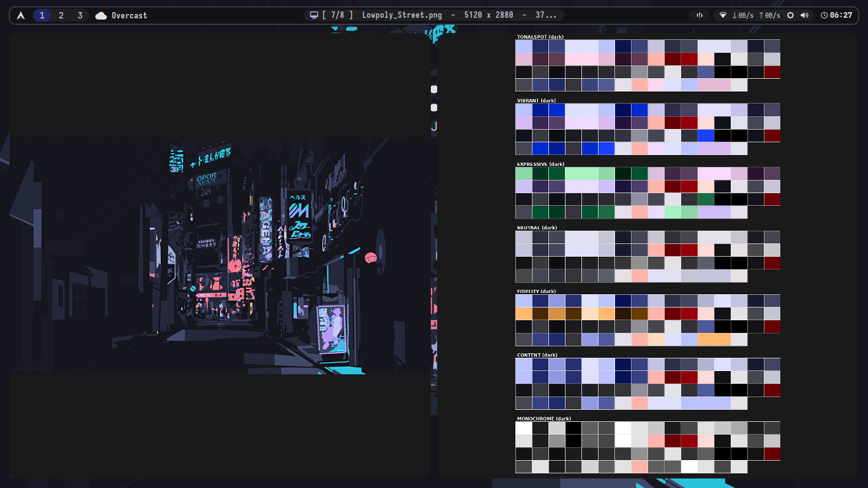Image resolution: width=868 pixels, height=488 pixels.
Task: Click the speaker volume icon
Action: click(x=804, y=15)
